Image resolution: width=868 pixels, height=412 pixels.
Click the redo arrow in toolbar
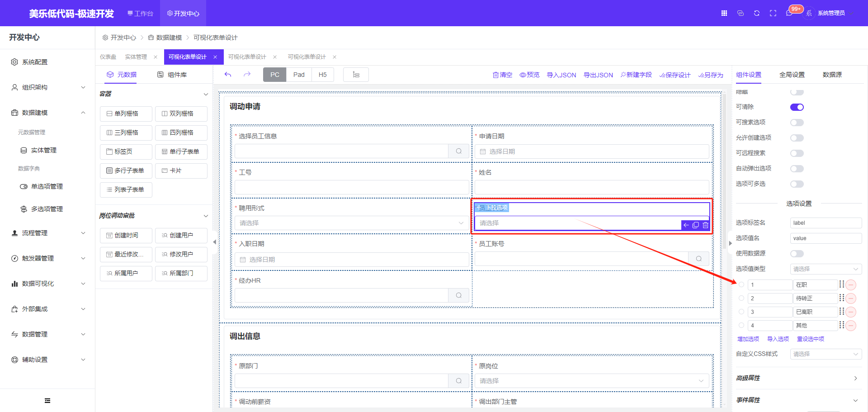247,75
